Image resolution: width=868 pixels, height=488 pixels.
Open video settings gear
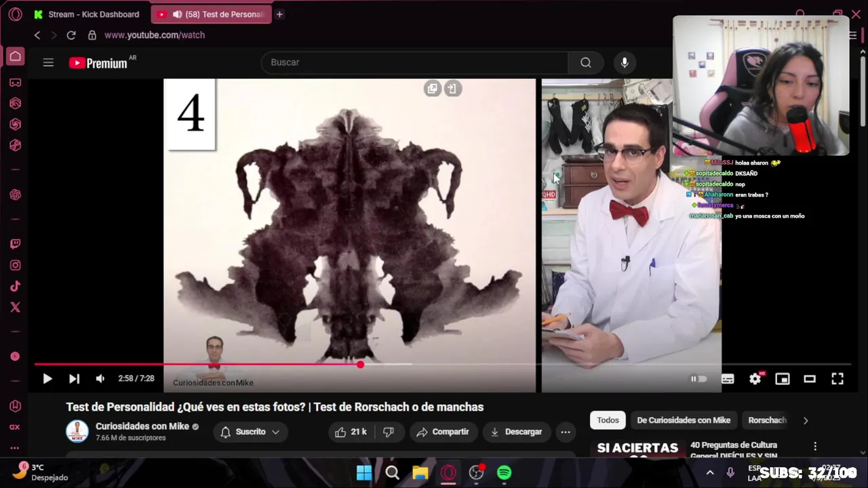point(755,379)
